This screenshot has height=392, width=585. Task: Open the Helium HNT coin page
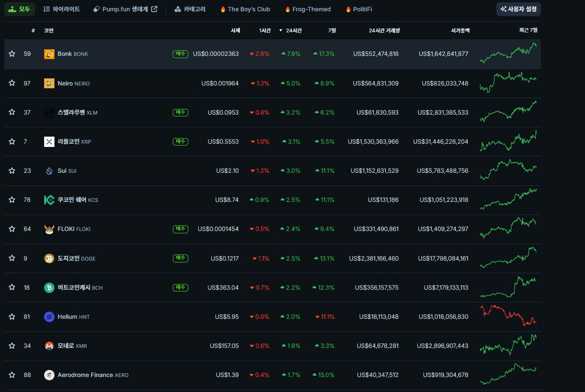[x=73, y=317]
